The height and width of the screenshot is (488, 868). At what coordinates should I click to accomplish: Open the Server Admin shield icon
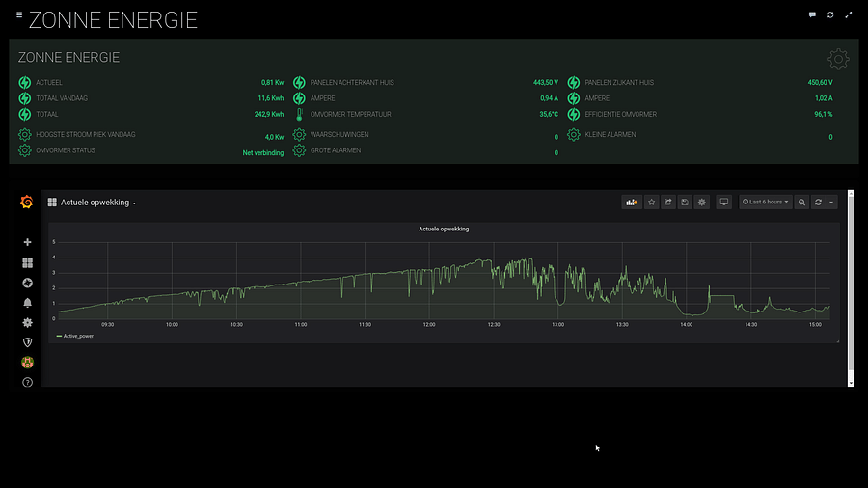coord(27,342)
